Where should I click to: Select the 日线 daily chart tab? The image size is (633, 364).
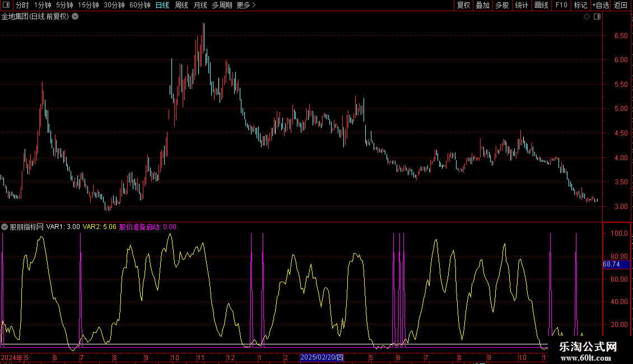[x=162, y=5]
